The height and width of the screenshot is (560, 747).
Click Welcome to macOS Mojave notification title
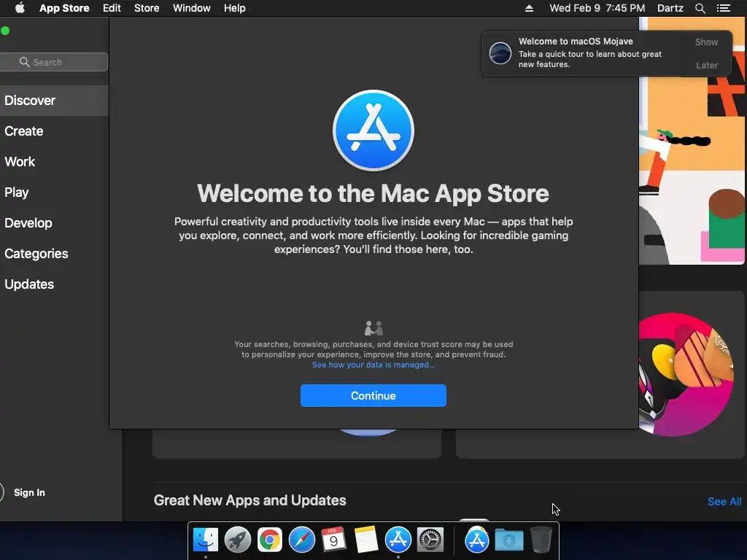576,42
